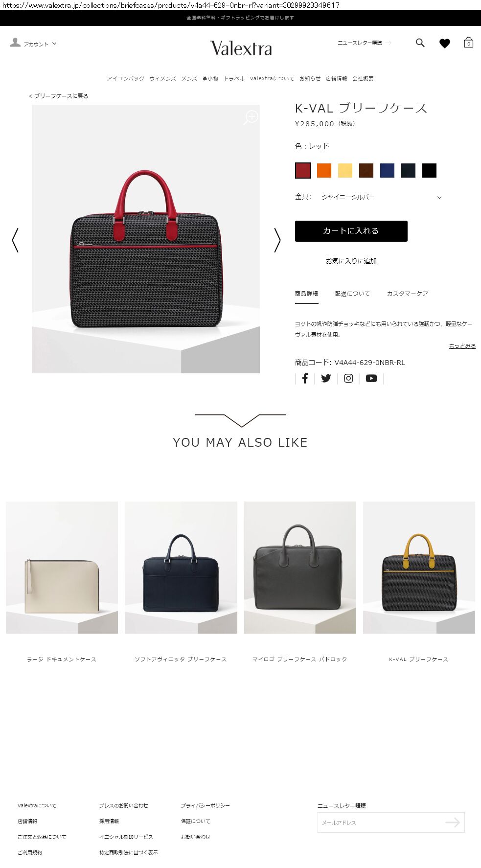Show previous product image with left arrow
Viewport: 481px width, 868px height.
(x=15, y=240)
